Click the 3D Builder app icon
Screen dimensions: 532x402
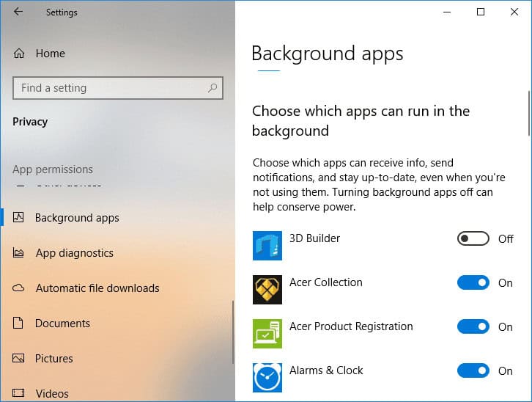pos(267,246)
